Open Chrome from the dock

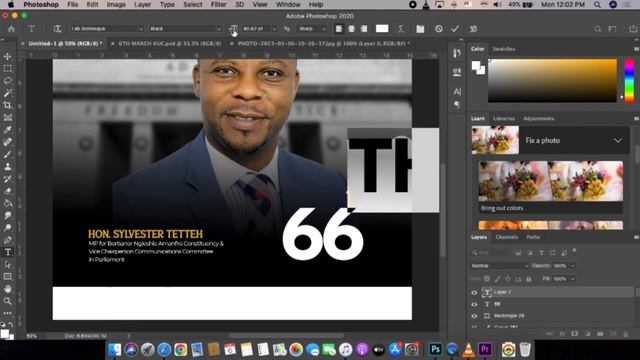pyautogui.click(x=180, y=349)
